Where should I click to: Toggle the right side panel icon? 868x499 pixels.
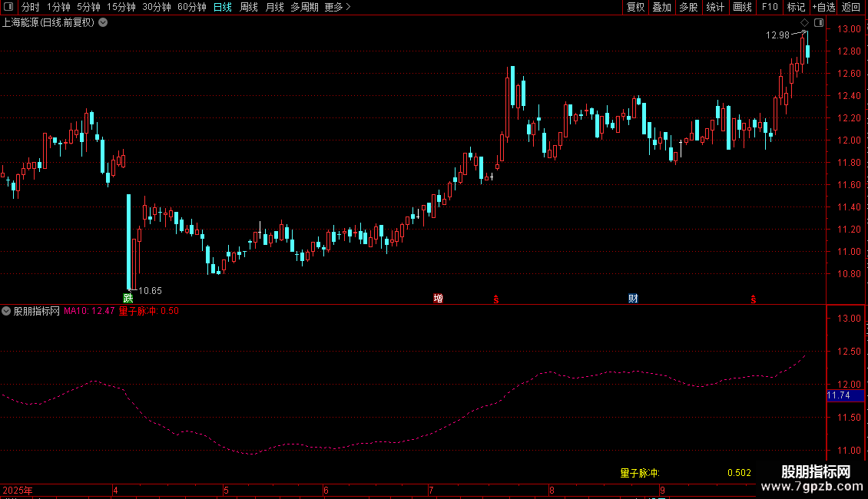click(819, 23)
